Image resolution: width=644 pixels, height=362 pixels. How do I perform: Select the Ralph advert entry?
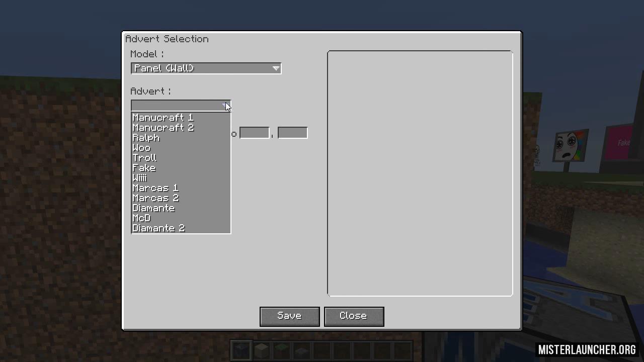coord(181,138)
